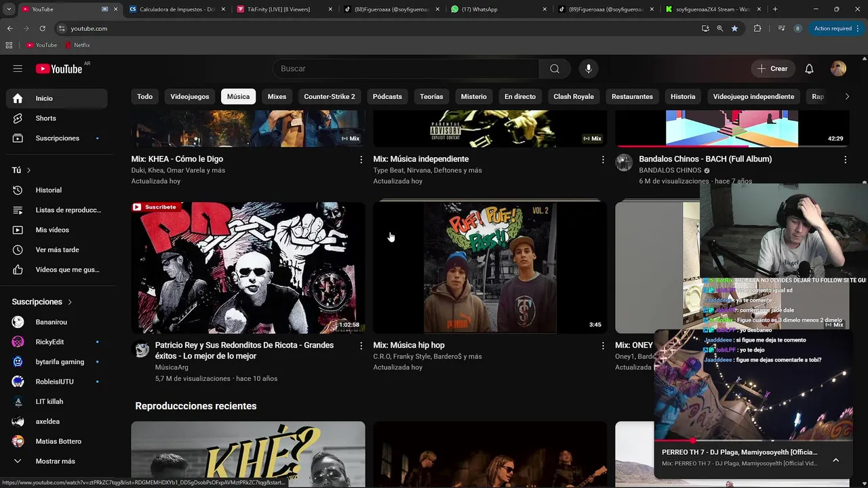The width and height of the screenshot is (868, 488).
Task: Open Vídeos que me gustan playlist
Action: (x=57, y=270)
